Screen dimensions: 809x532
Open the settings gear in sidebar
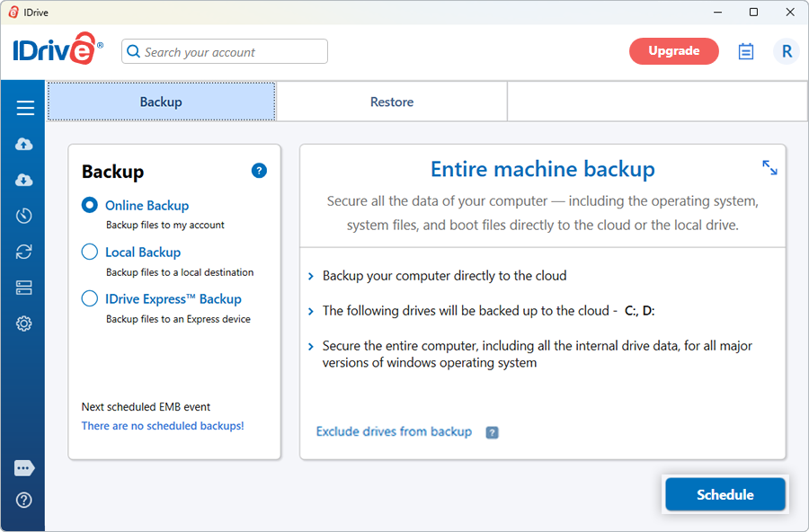(23, 324)
